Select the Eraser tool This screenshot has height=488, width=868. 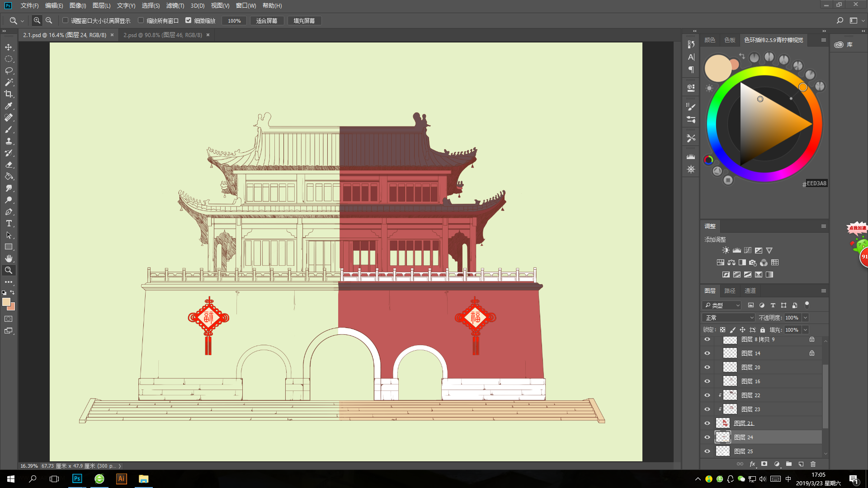[x=9, y=164]
